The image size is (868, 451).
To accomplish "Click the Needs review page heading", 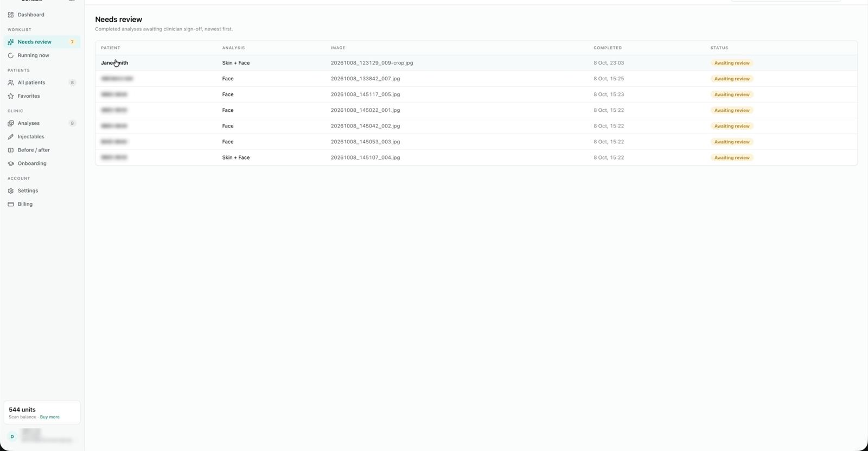I will (x=118, y=20).
